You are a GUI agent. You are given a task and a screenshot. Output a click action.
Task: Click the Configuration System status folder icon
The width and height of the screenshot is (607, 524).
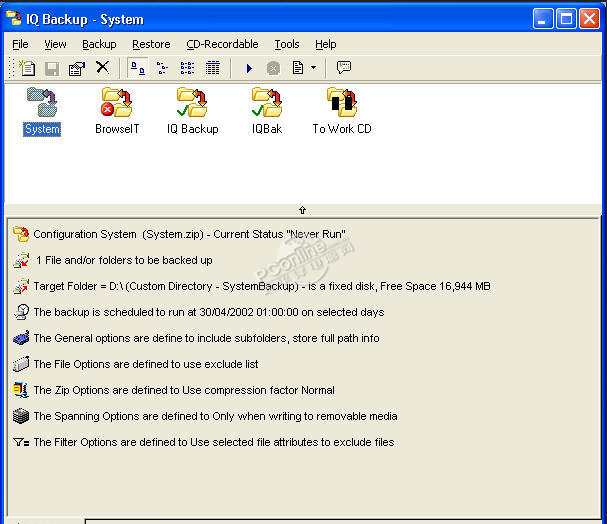click(21, 234)
